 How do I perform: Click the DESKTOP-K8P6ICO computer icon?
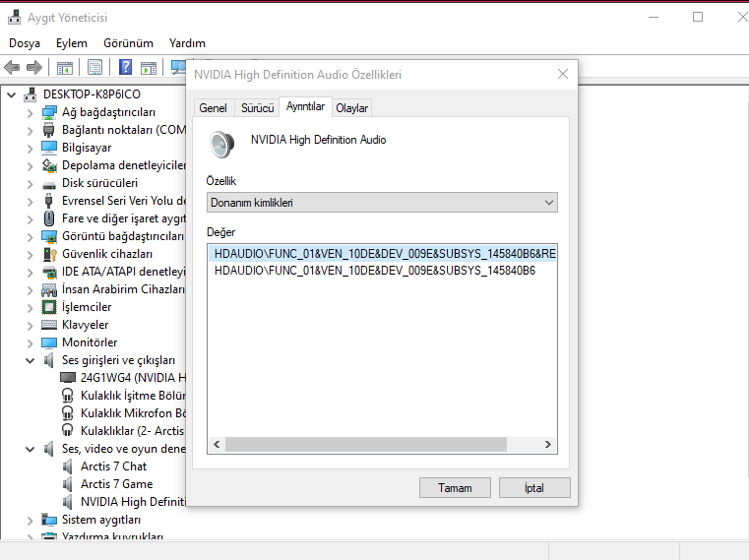(31, 94)
